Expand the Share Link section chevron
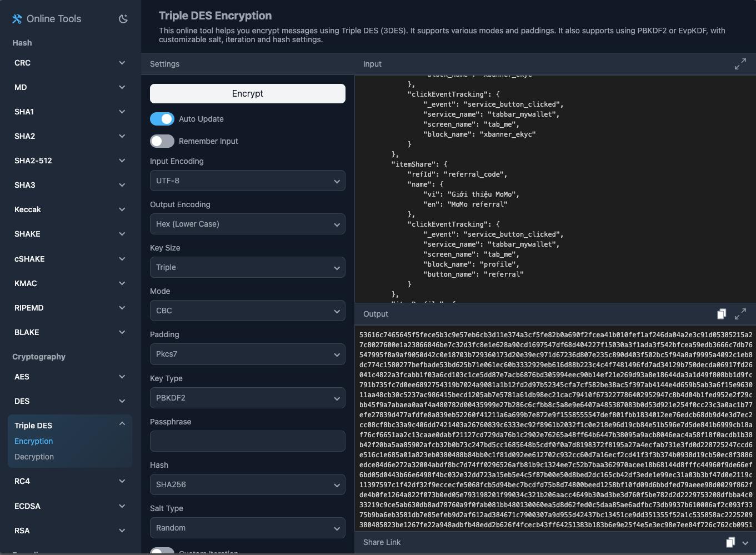This screenshot has height=555, width=756. (745, 543)
